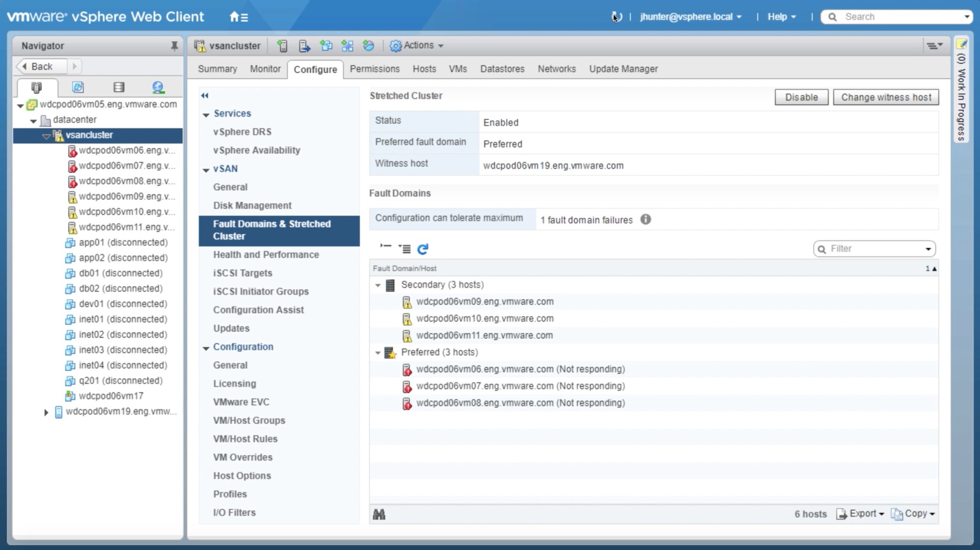Collapse the Secondary fault domain
The height and width of the screenshot is (550, 980).
378,285
